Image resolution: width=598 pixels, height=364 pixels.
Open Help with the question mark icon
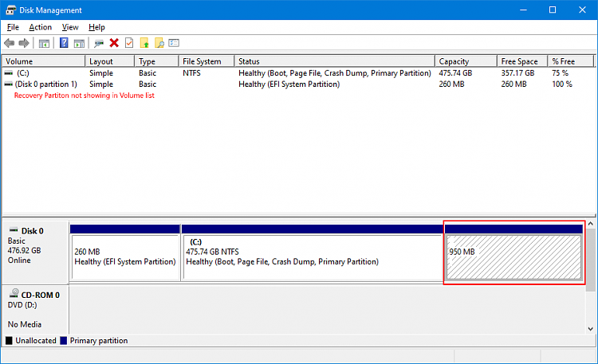pyautogui.click(x=64, y=43)
